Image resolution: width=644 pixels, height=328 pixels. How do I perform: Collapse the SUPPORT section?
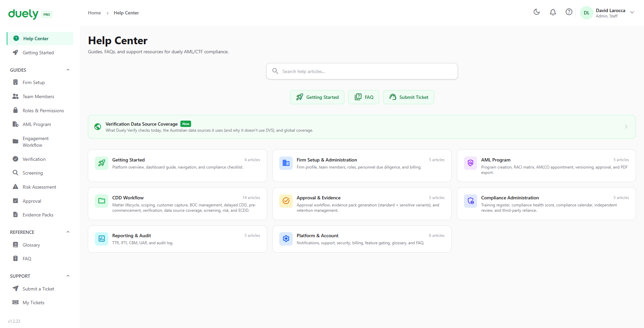click(68, 276)
